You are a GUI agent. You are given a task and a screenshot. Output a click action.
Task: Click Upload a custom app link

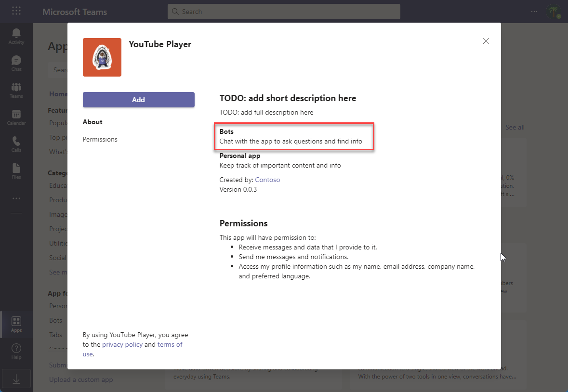tap(81, 379)
